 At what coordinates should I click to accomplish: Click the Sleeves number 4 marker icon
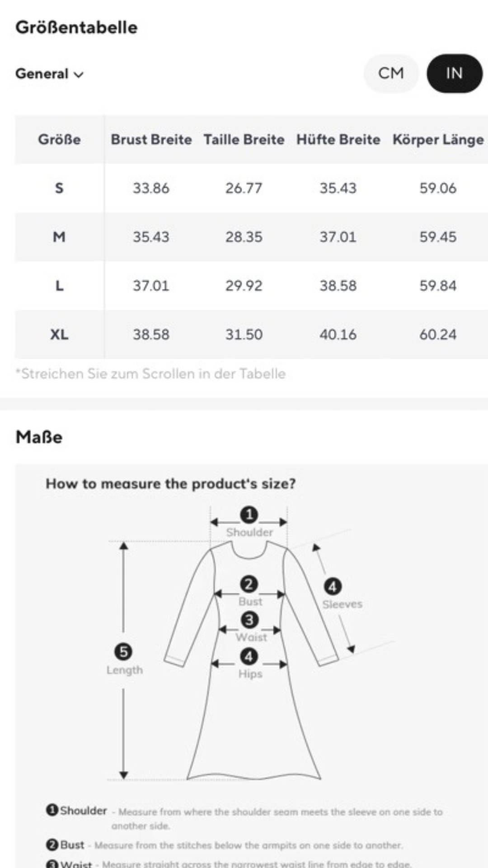point(333,587)
